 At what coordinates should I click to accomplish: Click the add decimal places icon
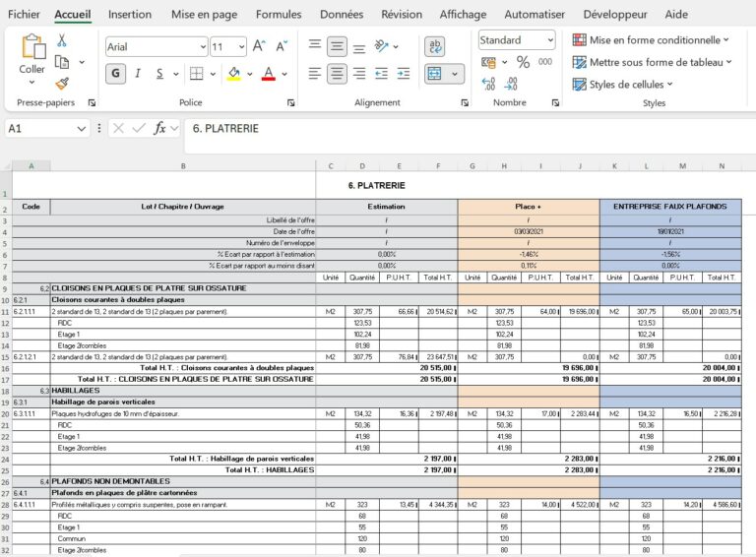(488, 86)
